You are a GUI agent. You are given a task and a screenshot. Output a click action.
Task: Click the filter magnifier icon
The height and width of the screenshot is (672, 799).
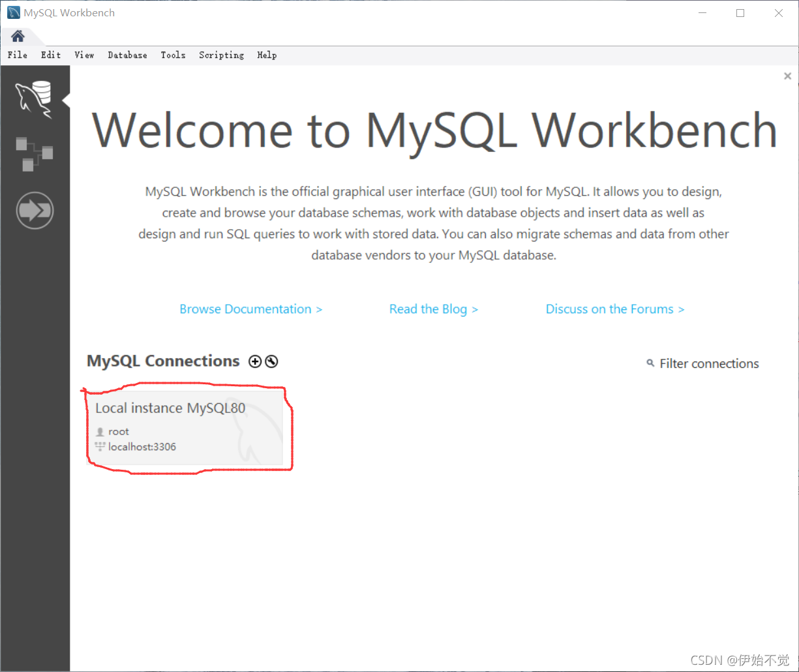click(x=650, y=363)
